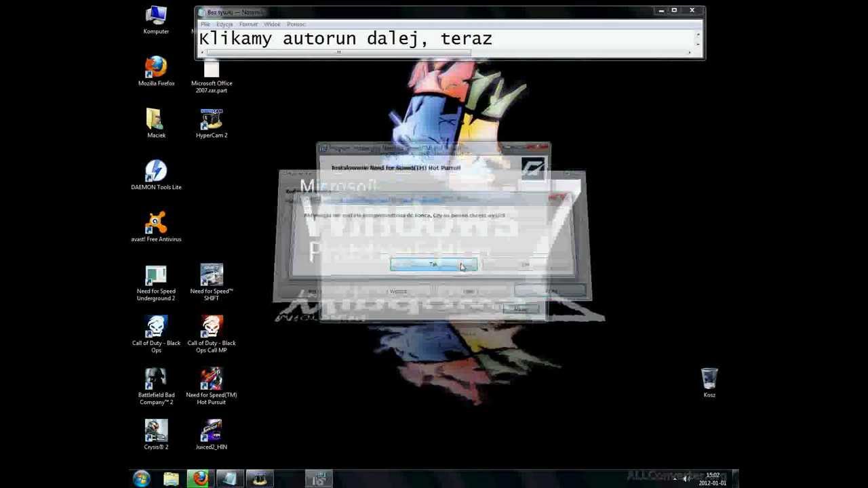Open the taskbar clock showing 15:02
Image resolution: width=868 pixels, height=488 pixels.
(x=712, y=479)
